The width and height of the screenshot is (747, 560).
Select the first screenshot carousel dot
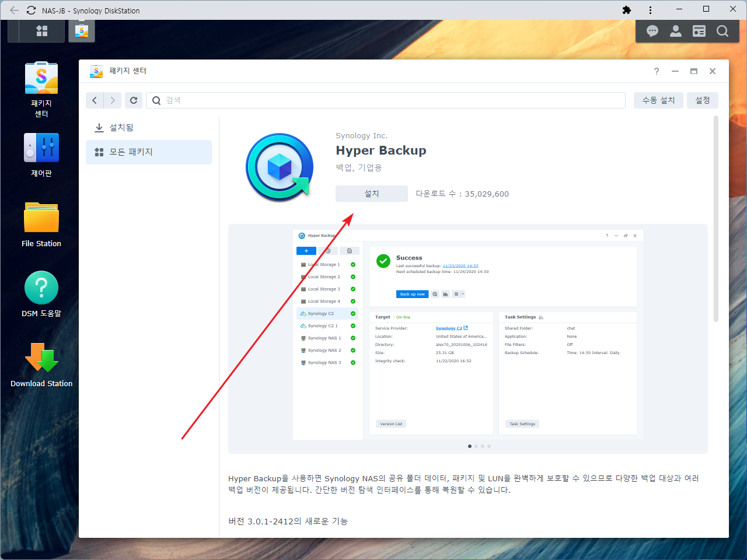pos(470,446)
